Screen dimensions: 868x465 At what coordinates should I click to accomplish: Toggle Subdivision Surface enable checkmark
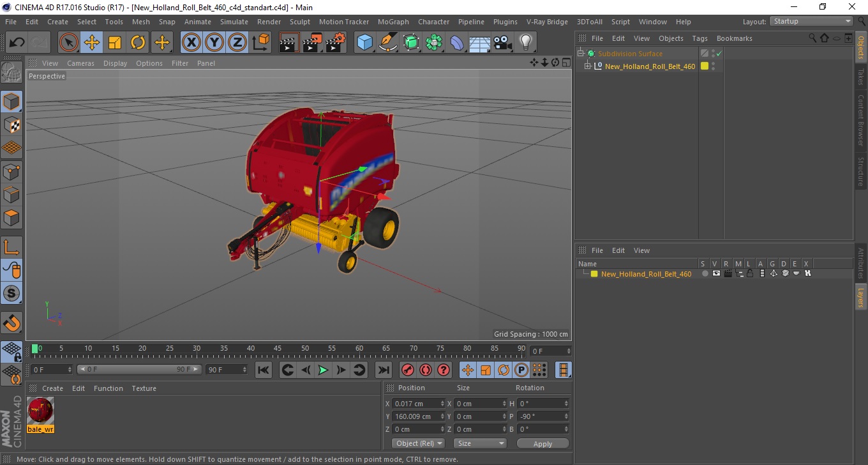(719, 54)
